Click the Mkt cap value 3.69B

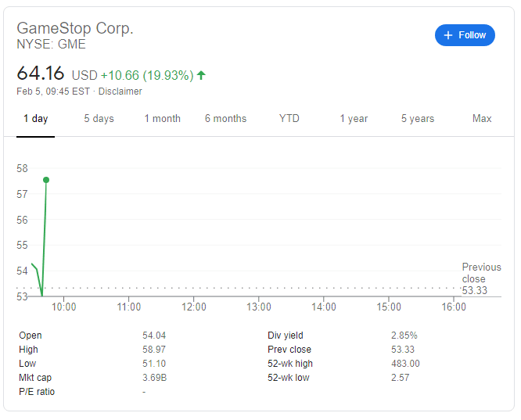coord(153,378)
